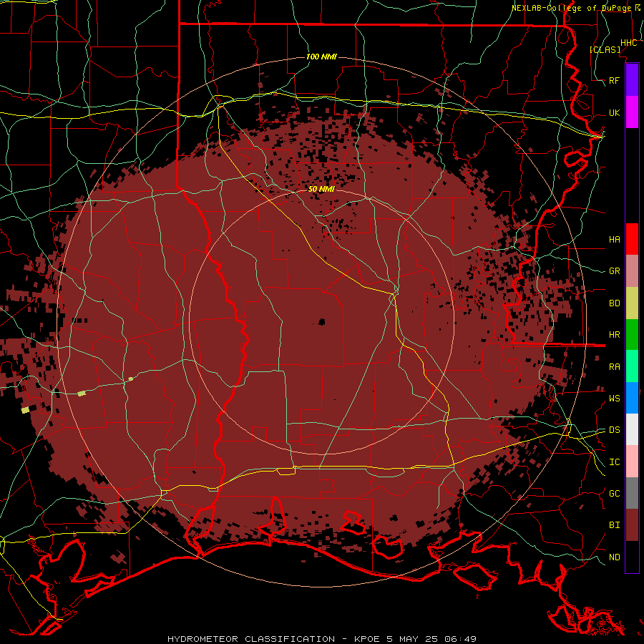Click the BD legend label
The width and height of the screenshot is (644, 644).
tap(614, 303)
